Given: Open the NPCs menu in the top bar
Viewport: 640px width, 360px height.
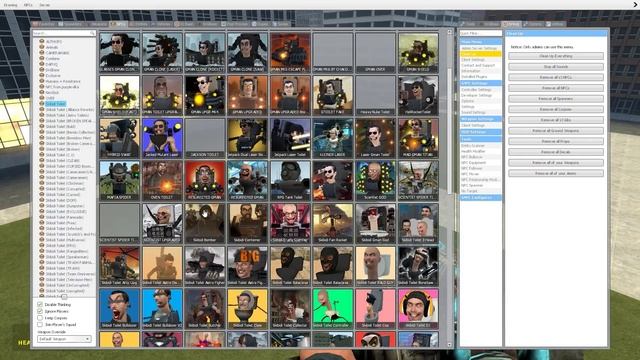Looking at the screenshot, I should pos(28,5).
